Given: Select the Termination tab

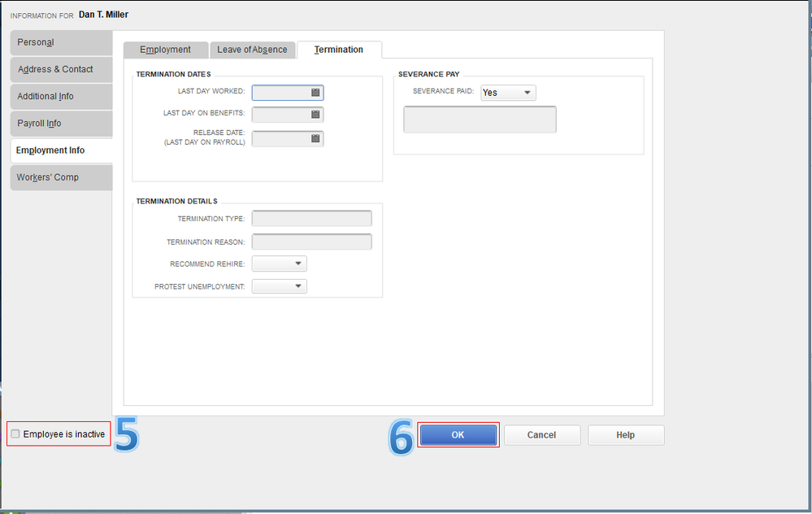Looking at the screenshot, I should pos(339,50).
